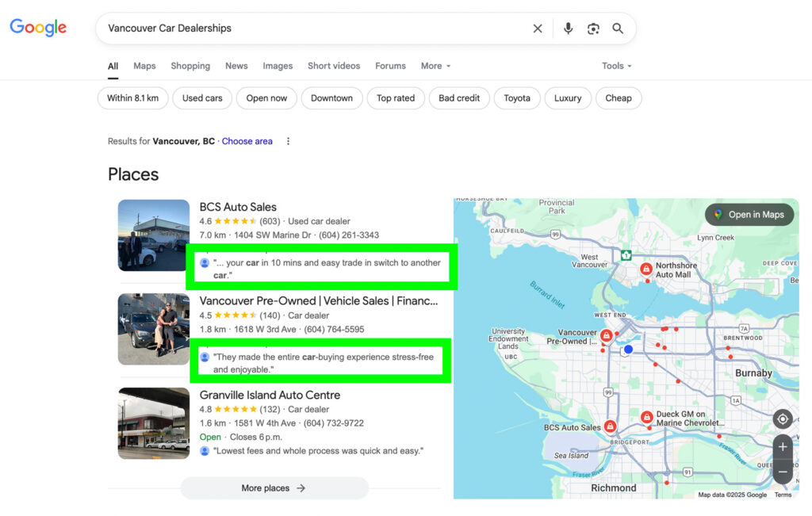Switch to the Shopping tab
The height and width of the screenshot is (516, 812).
tap(190, 67)
